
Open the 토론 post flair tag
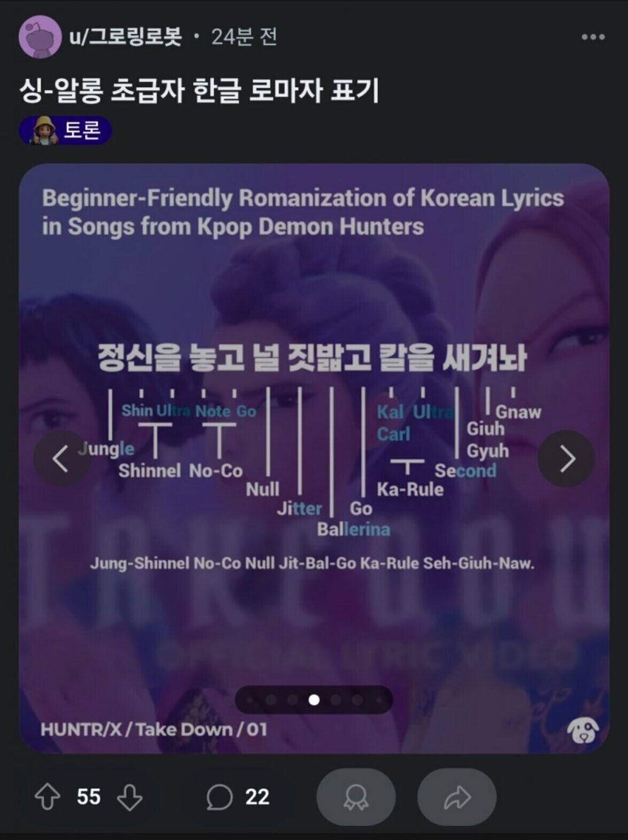pos(65,130)
